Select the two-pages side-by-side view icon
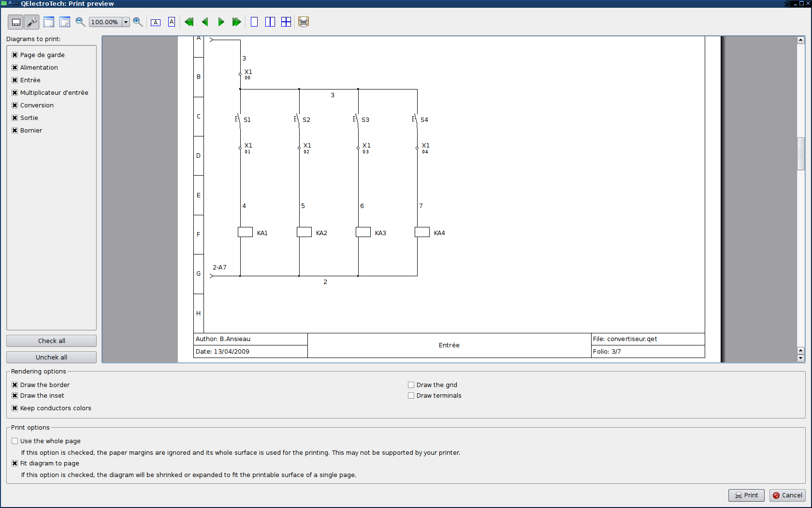The image size is (812, 508). [x=270, y=21]
